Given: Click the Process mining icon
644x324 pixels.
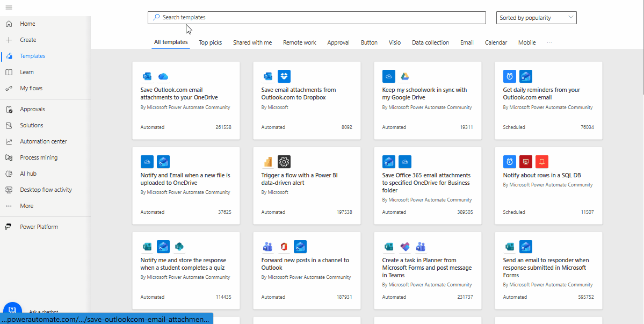Looking at the screenshot, I should [x=9, y=157].
